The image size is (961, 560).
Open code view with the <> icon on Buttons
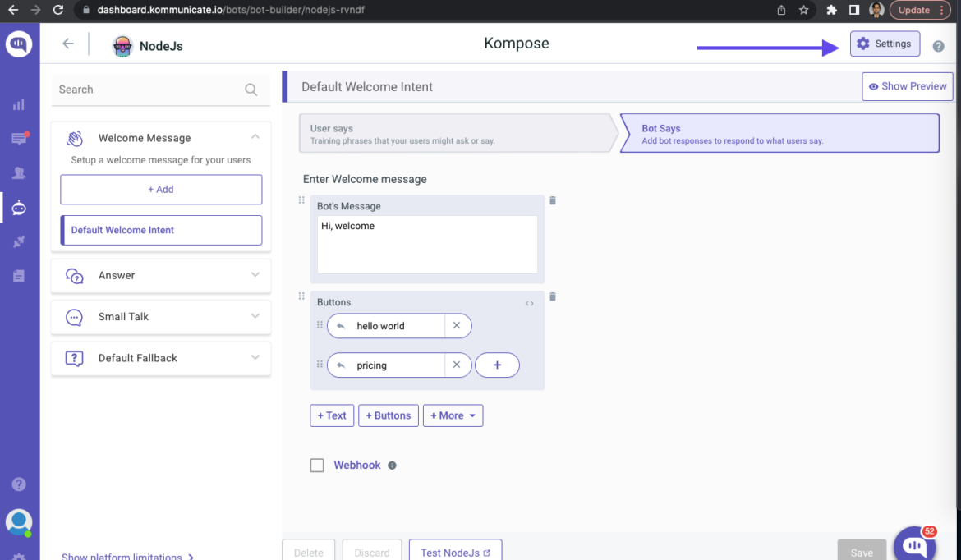(529, 303)
